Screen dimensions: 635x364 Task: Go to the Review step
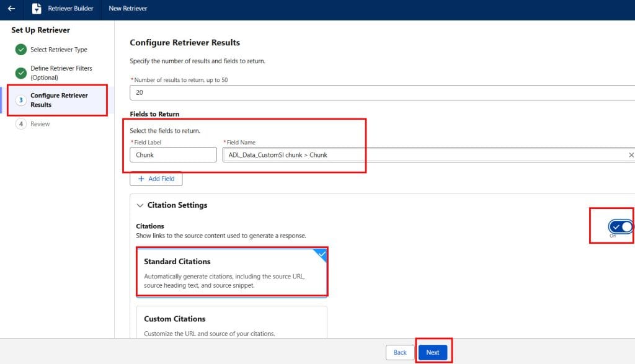pos(40,124)
